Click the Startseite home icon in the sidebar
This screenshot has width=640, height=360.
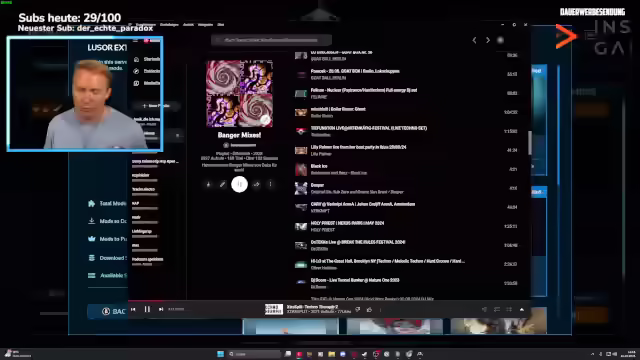point(136,59)
